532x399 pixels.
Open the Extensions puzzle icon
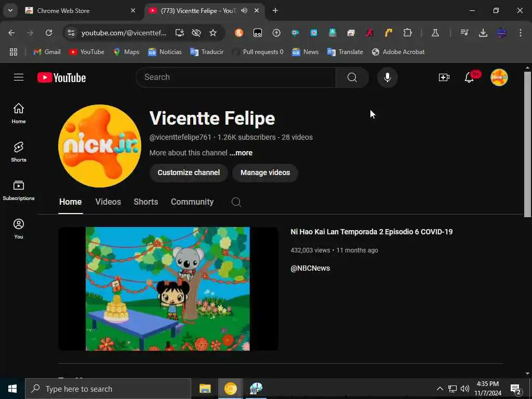point(407,33)
